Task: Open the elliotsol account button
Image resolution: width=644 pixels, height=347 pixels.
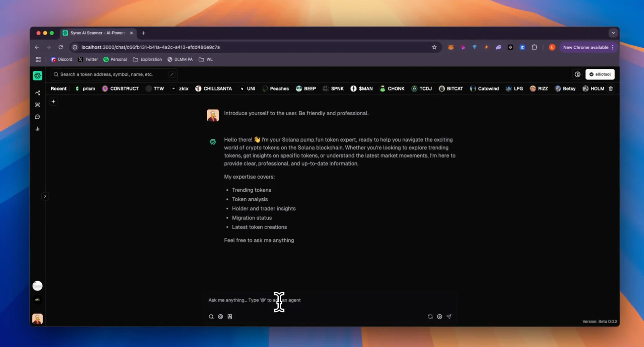Action: [600, 74]
